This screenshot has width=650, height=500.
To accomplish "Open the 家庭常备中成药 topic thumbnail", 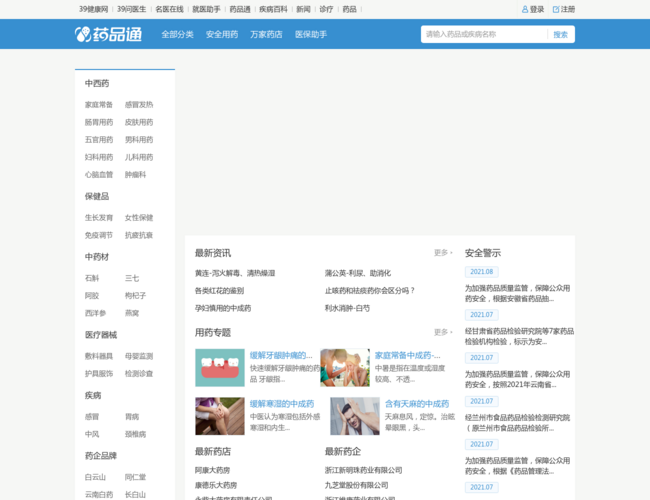I will point(345,368).
